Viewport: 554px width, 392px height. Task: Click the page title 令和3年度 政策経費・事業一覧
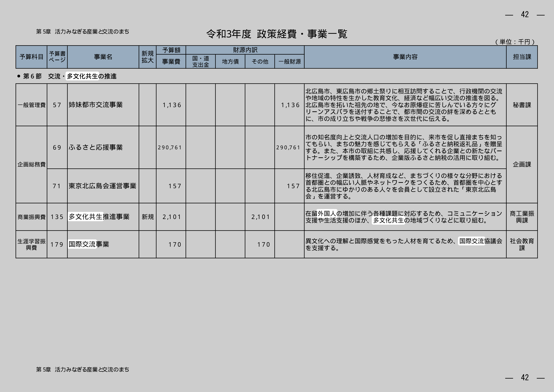[277, 34]
